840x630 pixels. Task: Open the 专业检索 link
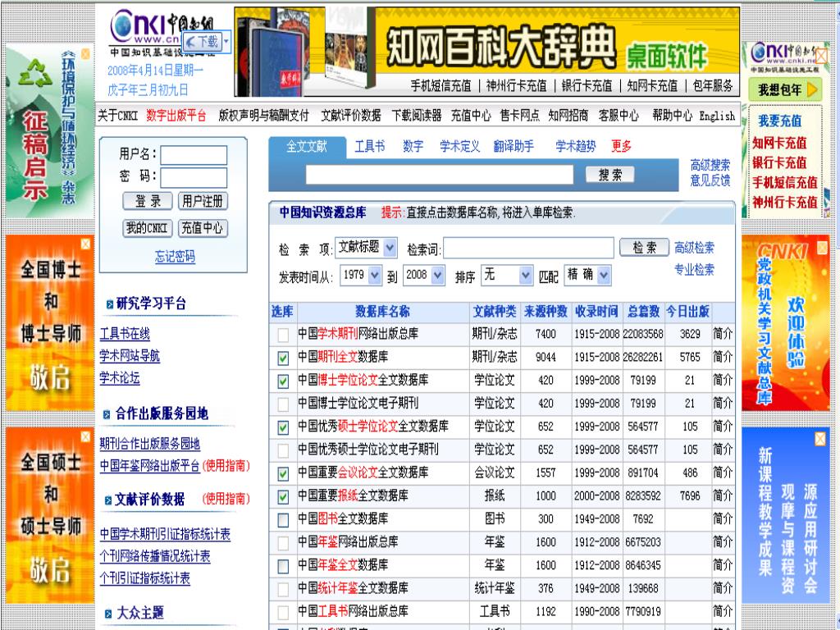694,269
